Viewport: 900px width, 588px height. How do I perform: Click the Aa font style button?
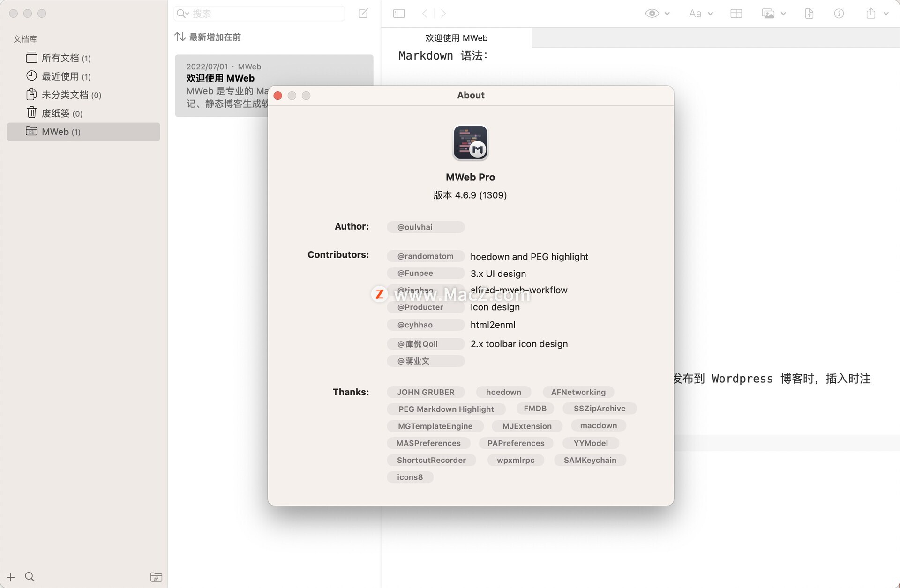coord(695,14)
